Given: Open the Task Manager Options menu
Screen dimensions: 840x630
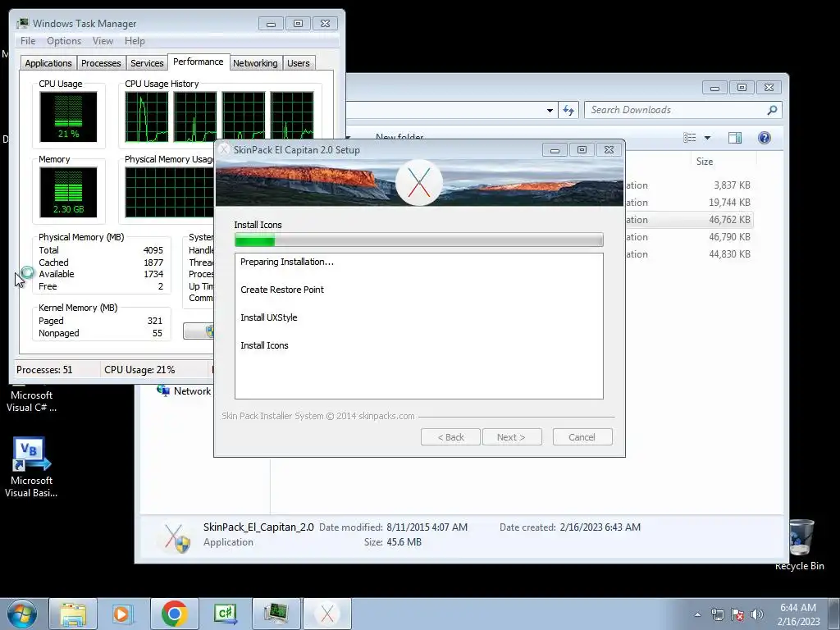Looking at the screenshot, I should tap(64, 41).
